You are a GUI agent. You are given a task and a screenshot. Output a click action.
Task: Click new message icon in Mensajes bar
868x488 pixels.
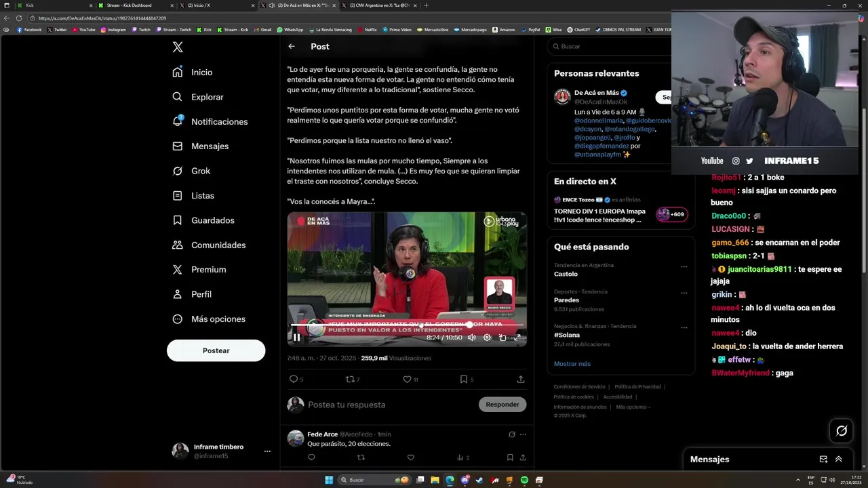(823, 459)
